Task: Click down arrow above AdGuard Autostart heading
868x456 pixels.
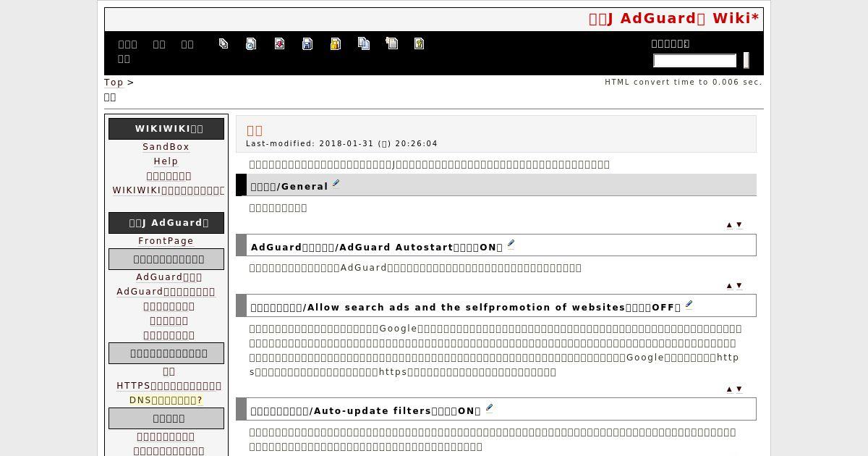Action: tap(739, 225)
